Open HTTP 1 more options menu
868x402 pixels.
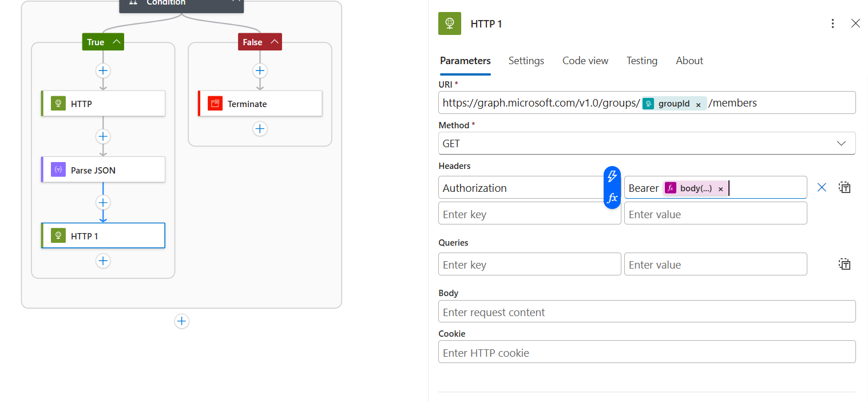pos(833,23)
